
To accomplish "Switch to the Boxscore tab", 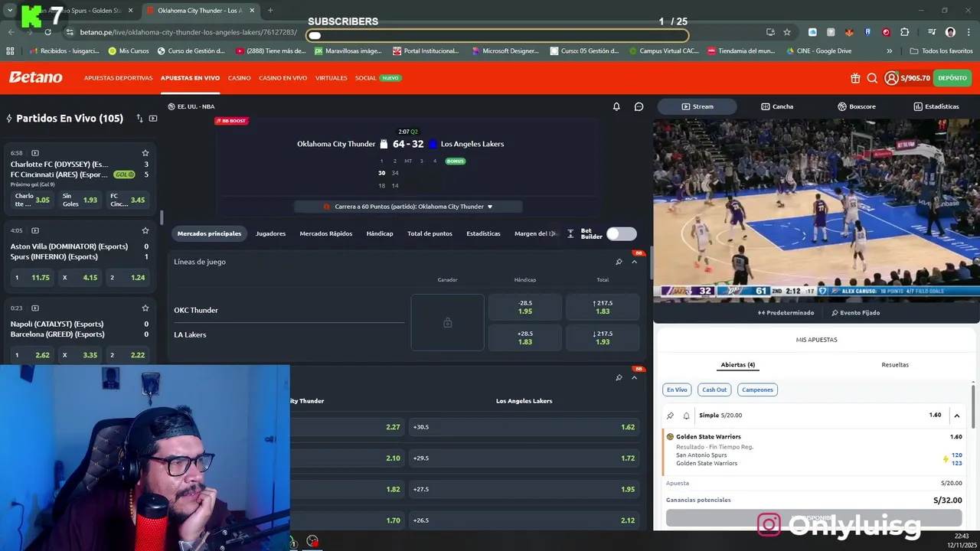I will tap(857, 106).
